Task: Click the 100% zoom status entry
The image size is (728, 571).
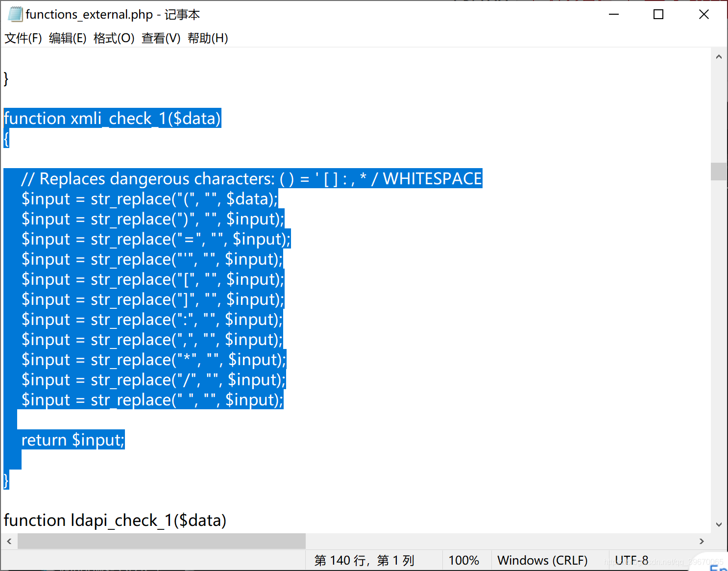Action: [463, 560]
